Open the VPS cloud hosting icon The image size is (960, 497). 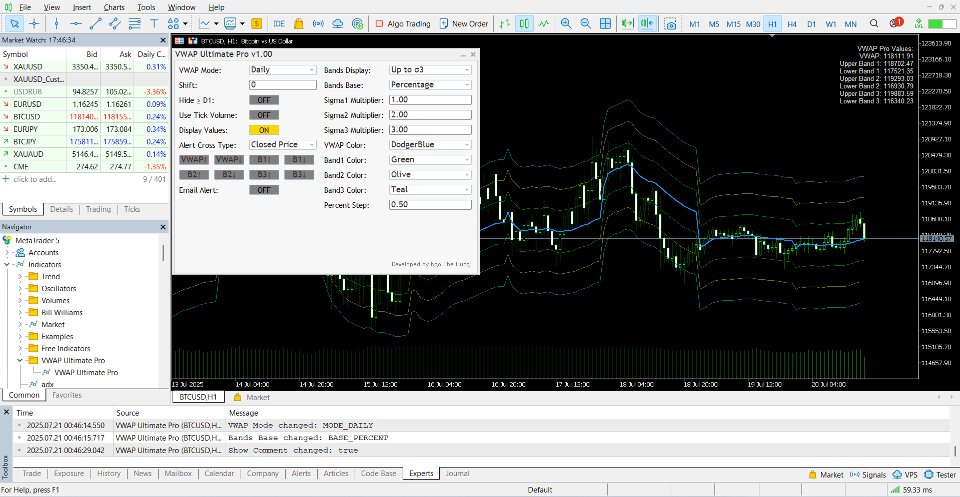pos(337,23)
